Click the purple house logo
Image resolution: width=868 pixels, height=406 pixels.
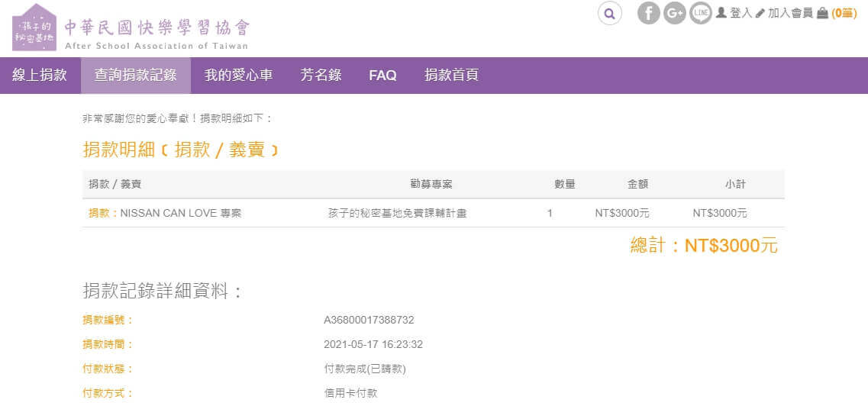point(34,27)
